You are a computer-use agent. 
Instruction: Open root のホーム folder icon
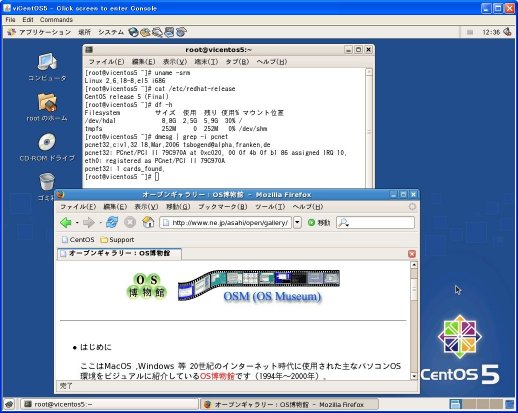click(47, 107)
